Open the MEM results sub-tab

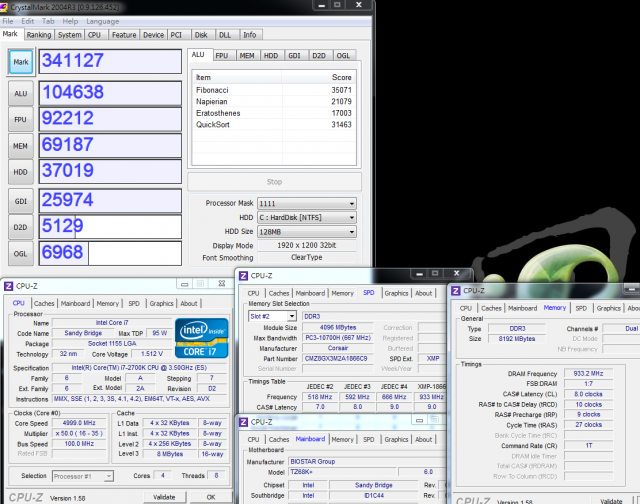tap(247, 56)
